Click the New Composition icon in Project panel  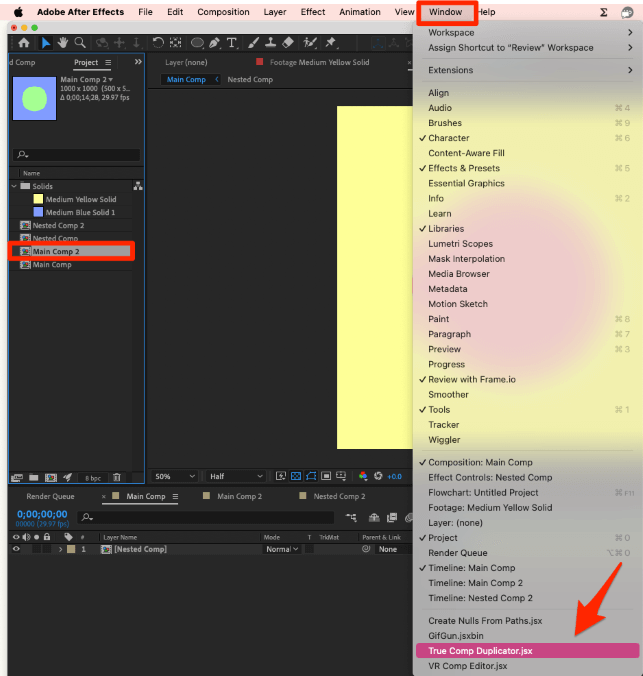click(51, 477)
